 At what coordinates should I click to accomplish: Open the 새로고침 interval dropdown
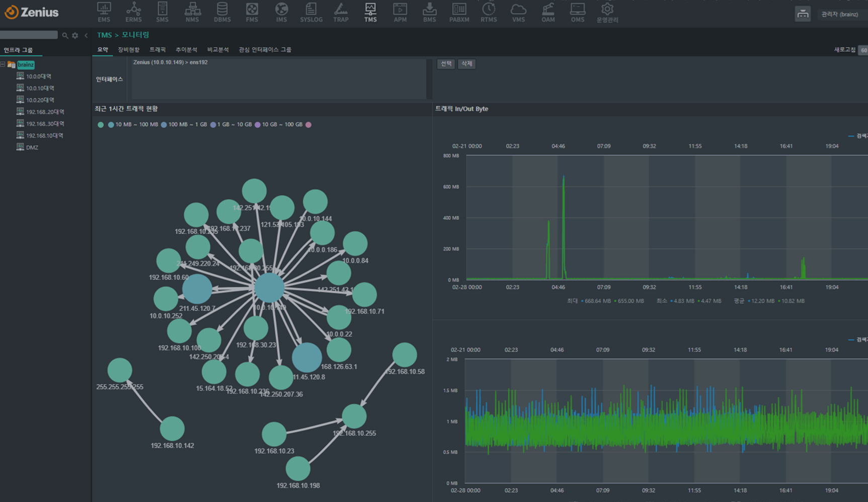(x=863, y=50)
